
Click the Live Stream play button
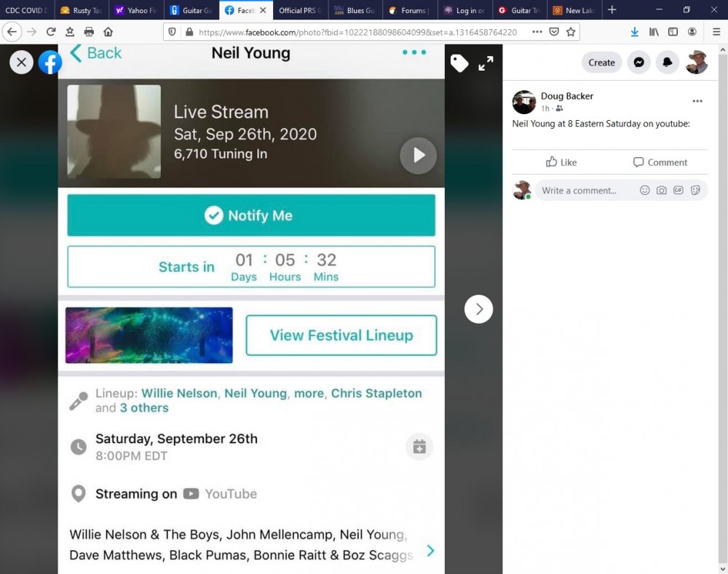[419, 156]
